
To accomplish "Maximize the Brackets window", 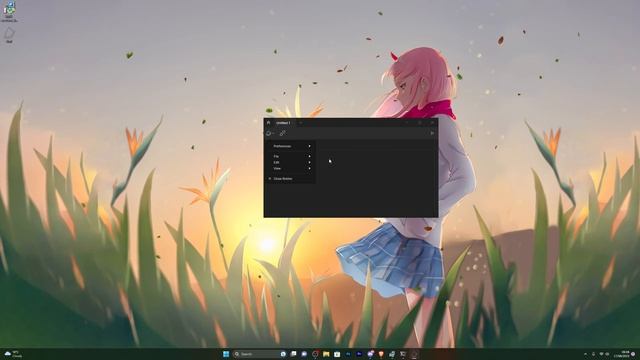I will click(x=420, y=122).
